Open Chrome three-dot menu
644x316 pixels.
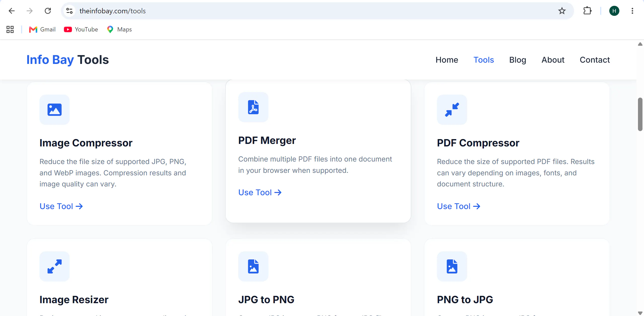pyautogui.click(x=632, y=11)
